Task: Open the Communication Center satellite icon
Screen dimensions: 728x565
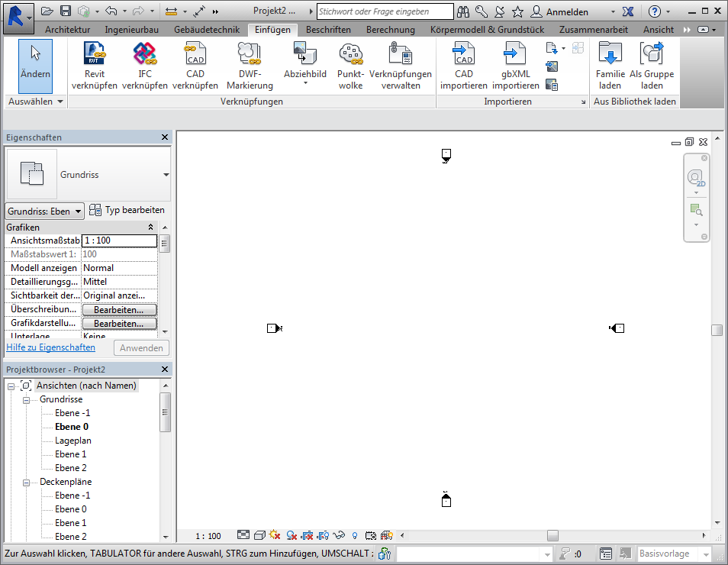Action: pos(500,11)
